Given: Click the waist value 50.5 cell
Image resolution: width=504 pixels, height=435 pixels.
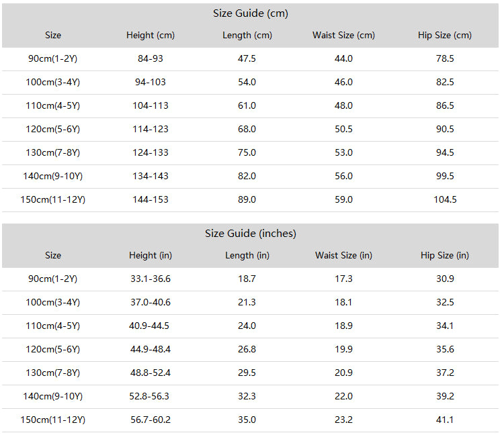Looking at the screenshot, I should (343, 129).
